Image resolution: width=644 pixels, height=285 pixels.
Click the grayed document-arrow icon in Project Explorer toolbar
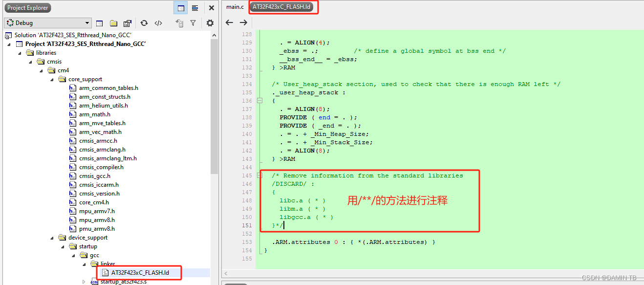pos(179,23)
